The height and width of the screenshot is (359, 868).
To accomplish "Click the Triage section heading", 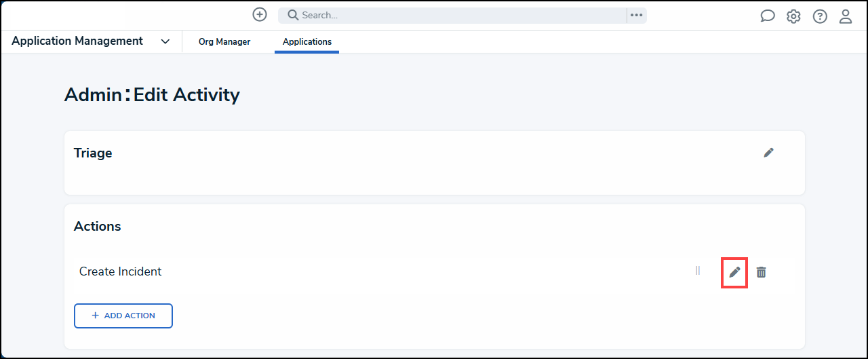I will [93, 153].
